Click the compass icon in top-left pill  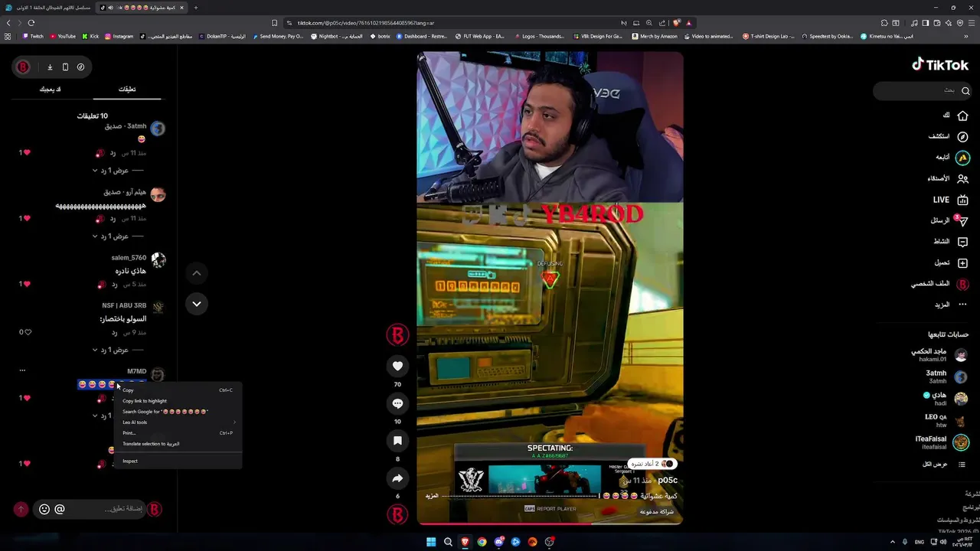click(80, 67)
